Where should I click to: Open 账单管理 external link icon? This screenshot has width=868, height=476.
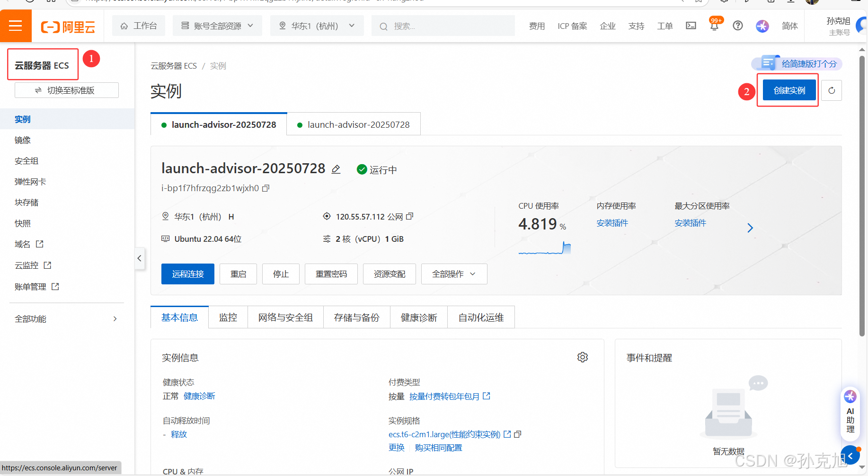[x=55, y=286]
